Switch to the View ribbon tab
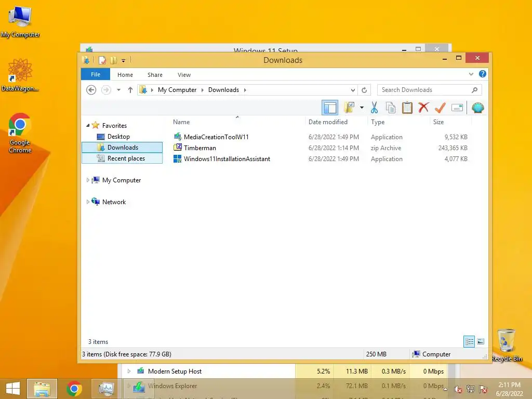The image size is (532, 399). [x=184, y=75]
